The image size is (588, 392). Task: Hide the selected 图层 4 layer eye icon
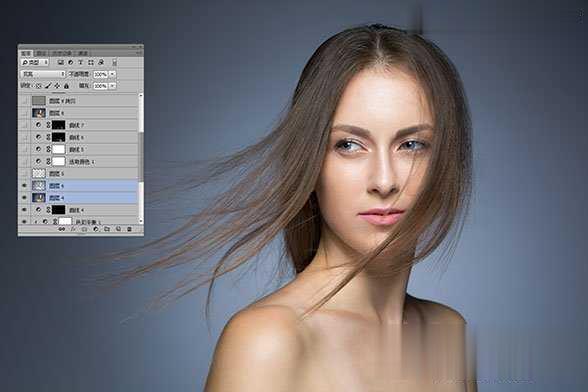[x=24, y=198]
